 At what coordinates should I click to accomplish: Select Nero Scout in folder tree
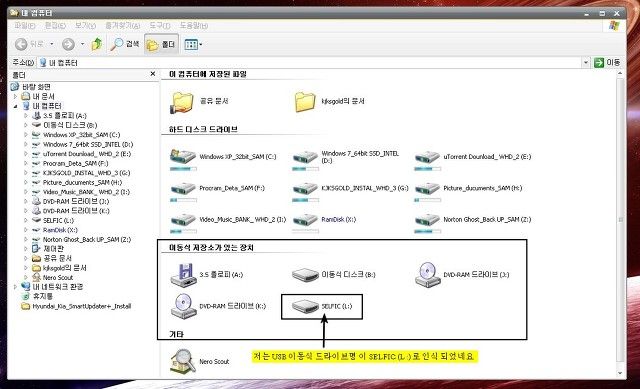(58, 278)
